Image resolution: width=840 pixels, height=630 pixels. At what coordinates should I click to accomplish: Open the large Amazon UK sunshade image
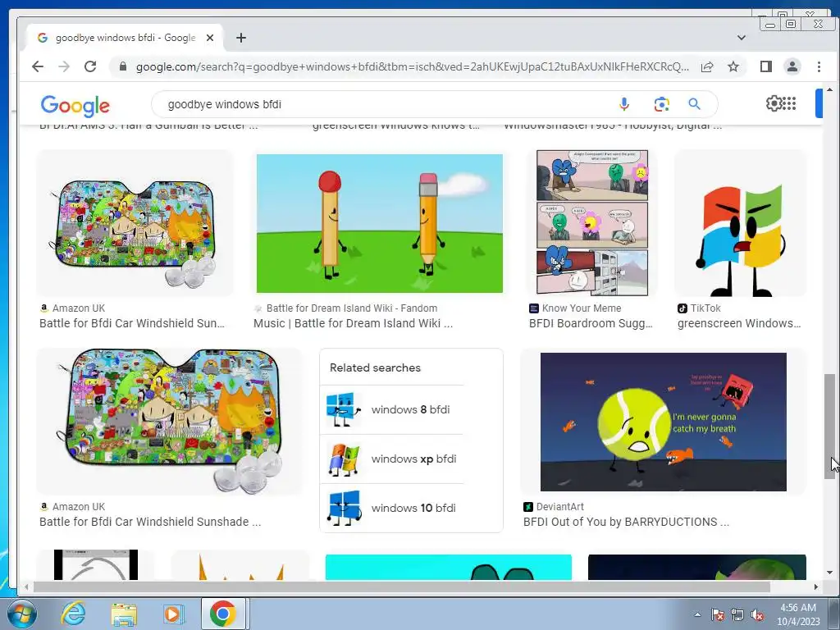[169, 421]
